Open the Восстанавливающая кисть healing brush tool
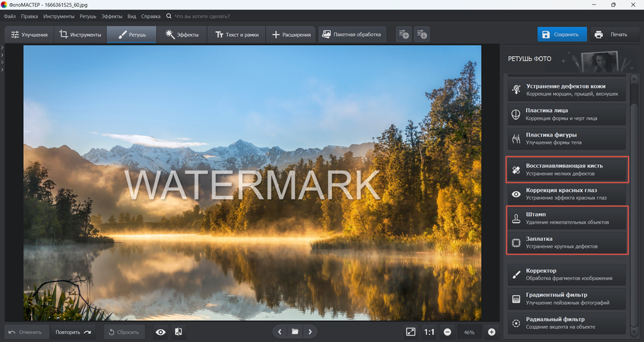The height and width of the screenshot is (342, 644). pyautogui.click(x=566, y=169)
